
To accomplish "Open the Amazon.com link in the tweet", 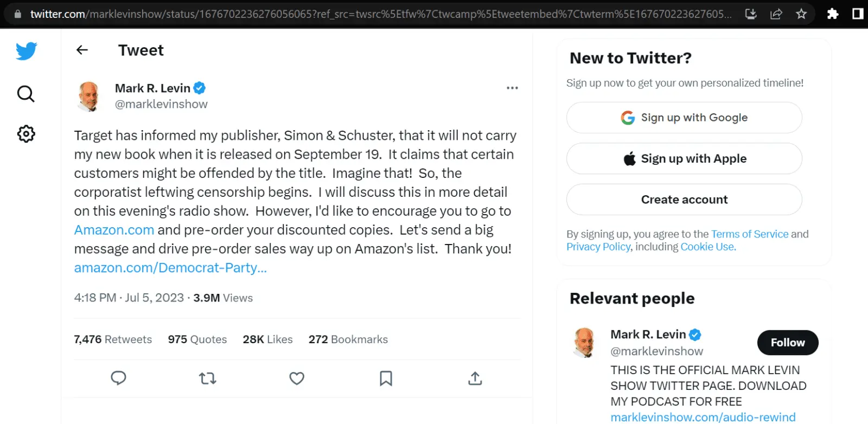I will pos(114,230).
